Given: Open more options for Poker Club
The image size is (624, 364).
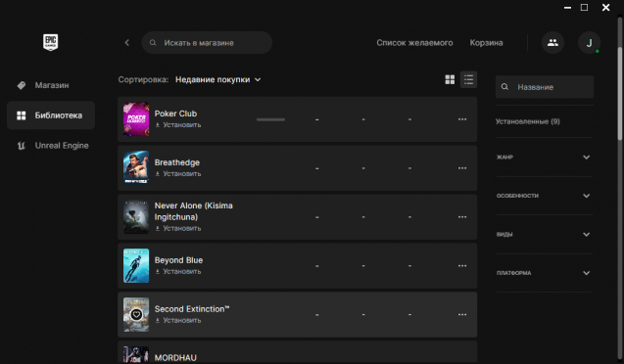Looking at the screenshot, I should [x=462, y=119].
